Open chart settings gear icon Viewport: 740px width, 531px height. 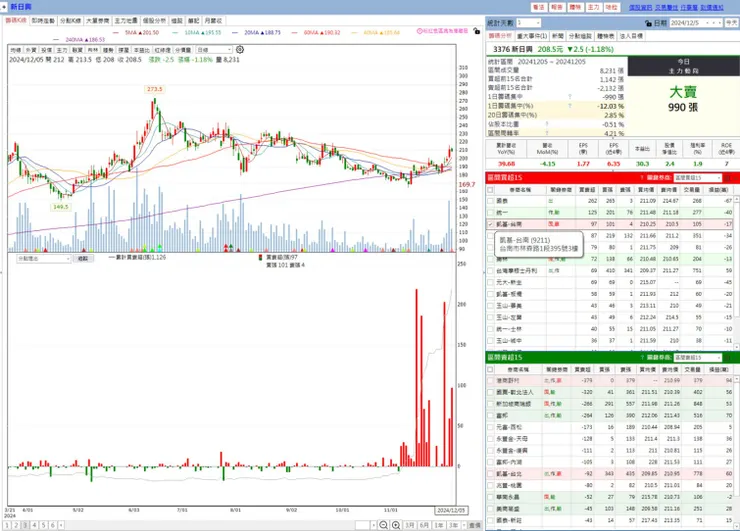(240, 50)
